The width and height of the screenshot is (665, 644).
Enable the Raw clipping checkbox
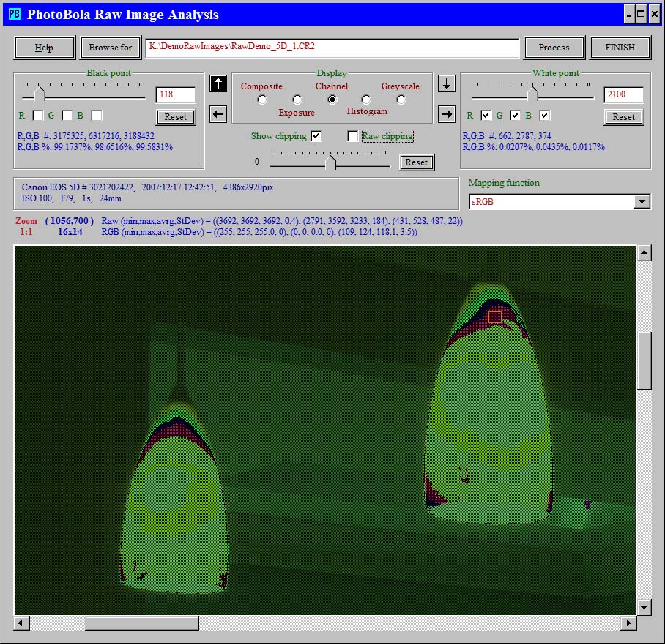(353, 136)
